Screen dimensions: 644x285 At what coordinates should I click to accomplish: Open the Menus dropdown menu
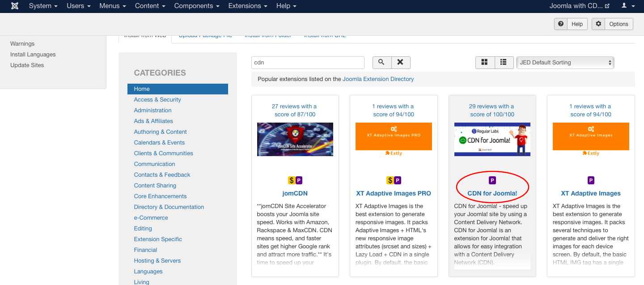tap(113, 6)
